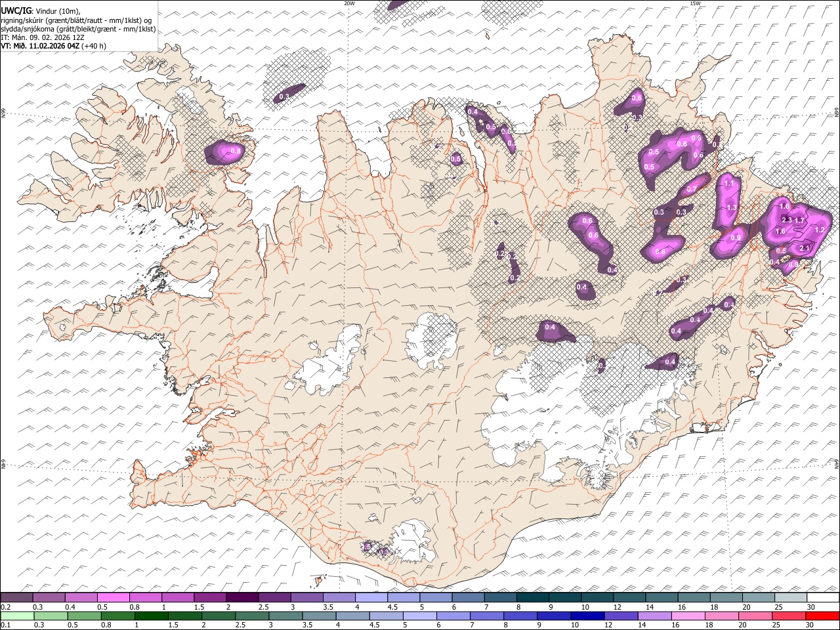Pick the bottom-row swatch between 2.5 and 3
The height and width of the screenshot is (630, 840).
click(251, 616)
